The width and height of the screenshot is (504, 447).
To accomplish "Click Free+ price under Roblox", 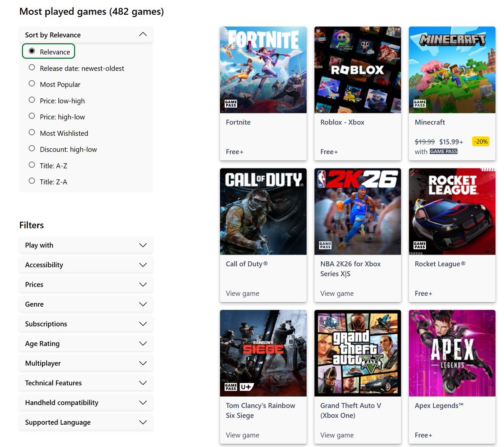I will click(x=329, y=152).
